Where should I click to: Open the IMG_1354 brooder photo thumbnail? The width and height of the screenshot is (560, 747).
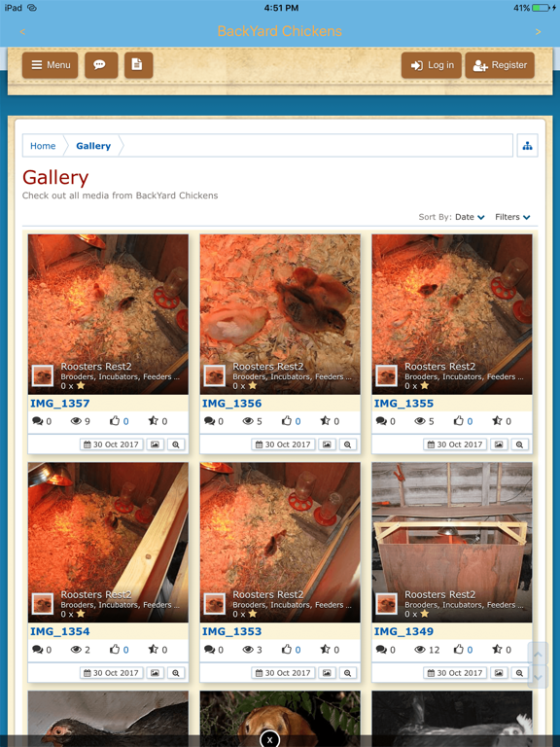coord(108,542)
